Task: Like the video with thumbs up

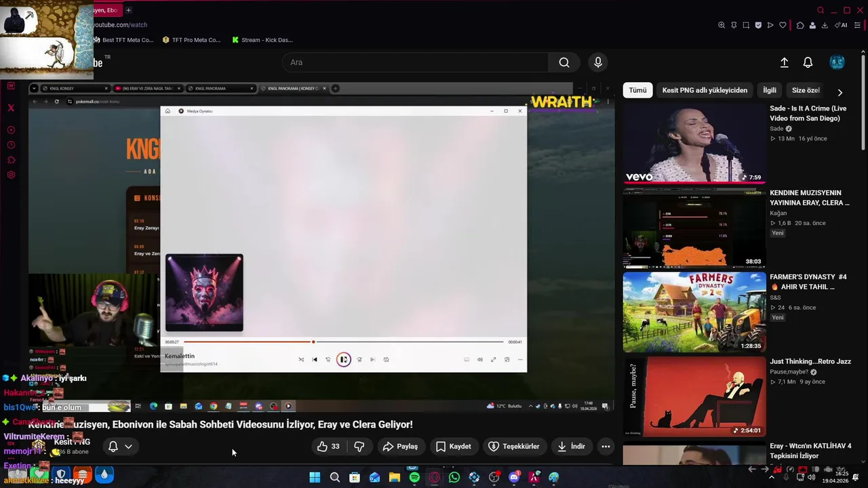Action: tap(328, 447)
